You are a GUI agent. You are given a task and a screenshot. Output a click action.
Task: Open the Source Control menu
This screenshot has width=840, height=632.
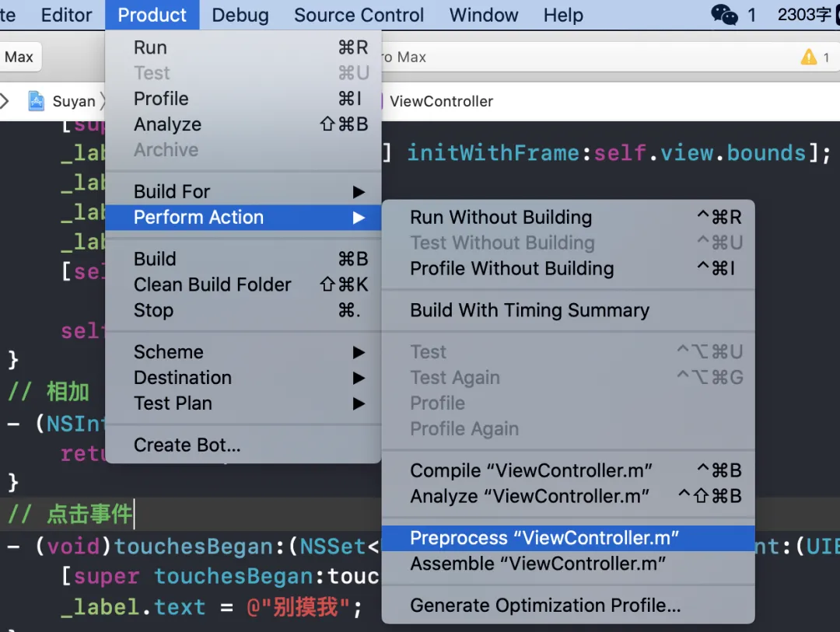pyautogui.click(x=359, y=15)
